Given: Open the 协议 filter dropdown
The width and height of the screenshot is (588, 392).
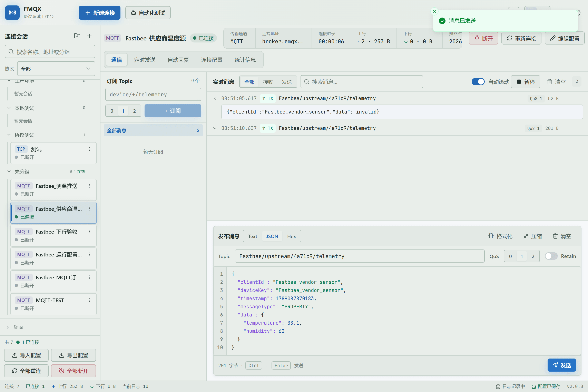Looking at the screenshot, I should [56, 69].
